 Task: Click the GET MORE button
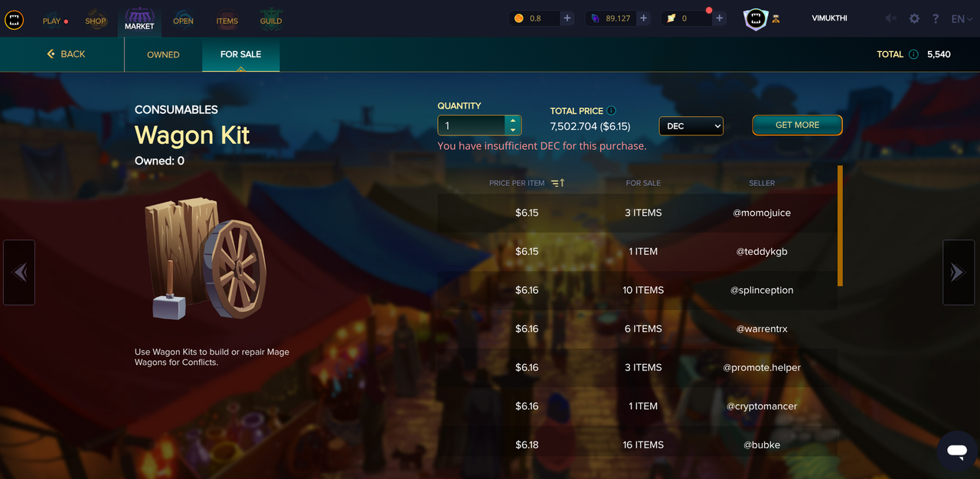[x=797, y=125]
